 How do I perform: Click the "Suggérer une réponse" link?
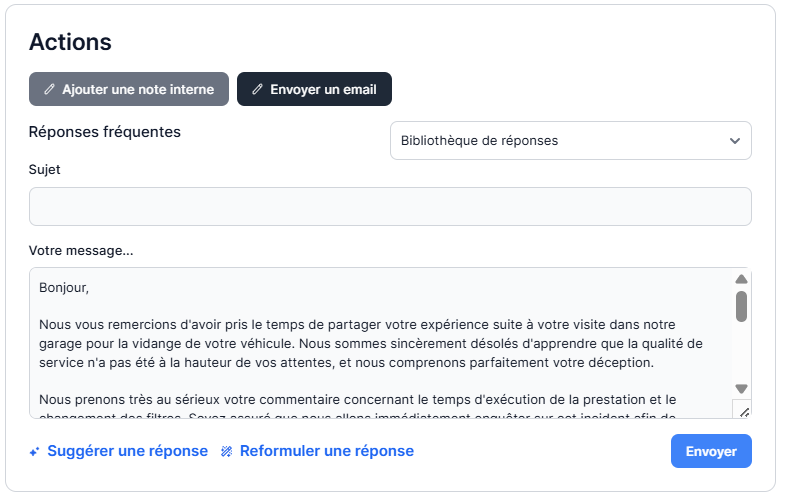pyautogui.click(x=127, y=451)
